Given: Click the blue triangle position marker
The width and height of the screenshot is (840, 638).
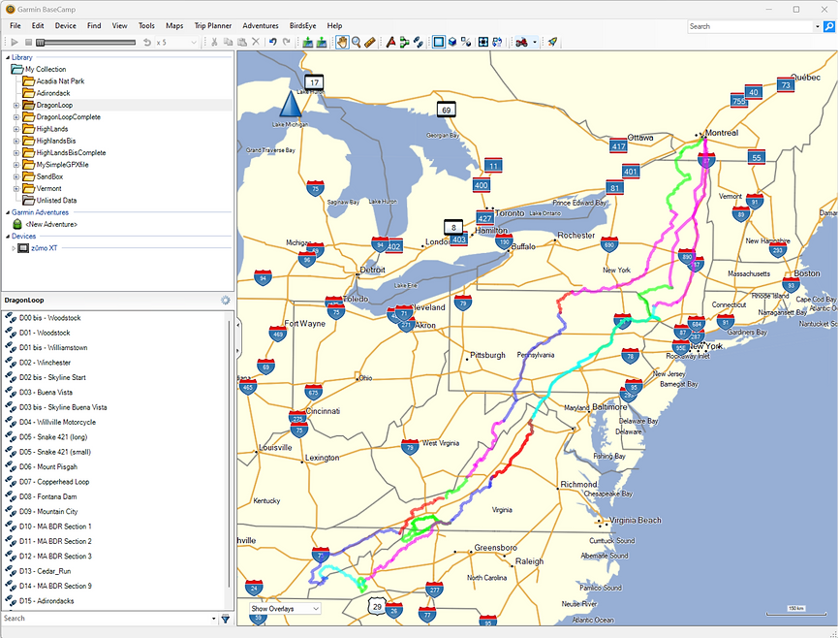Looking at the screenshot, I should [x=291, y=105].
